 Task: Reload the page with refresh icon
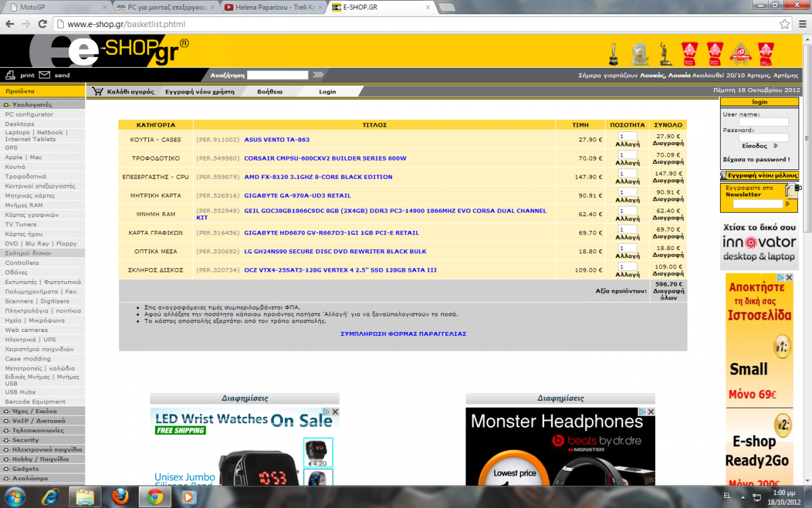click(42, 24)
